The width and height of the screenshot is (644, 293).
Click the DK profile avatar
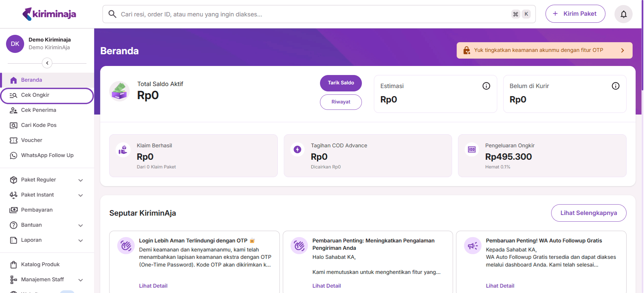[x=15, y=44]
